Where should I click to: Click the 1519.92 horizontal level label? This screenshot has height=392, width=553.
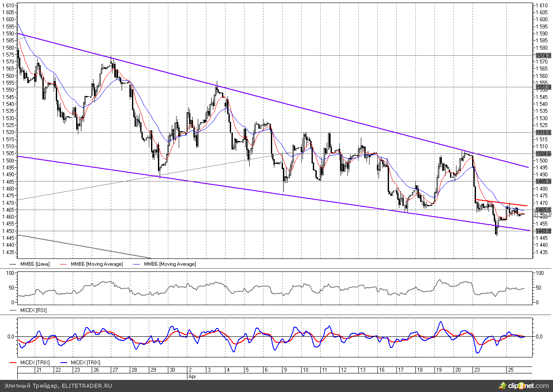543,133
